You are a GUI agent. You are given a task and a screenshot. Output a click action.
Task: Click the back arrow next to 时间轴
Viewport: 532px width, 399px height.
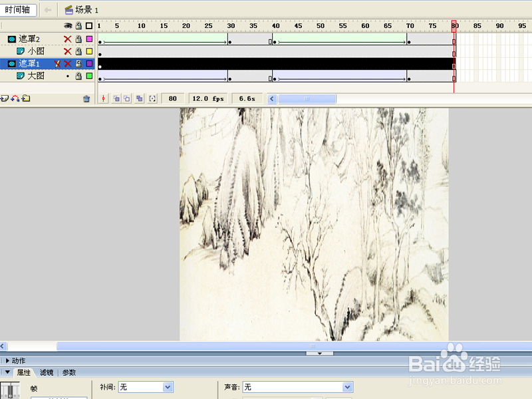coord(48,10)
